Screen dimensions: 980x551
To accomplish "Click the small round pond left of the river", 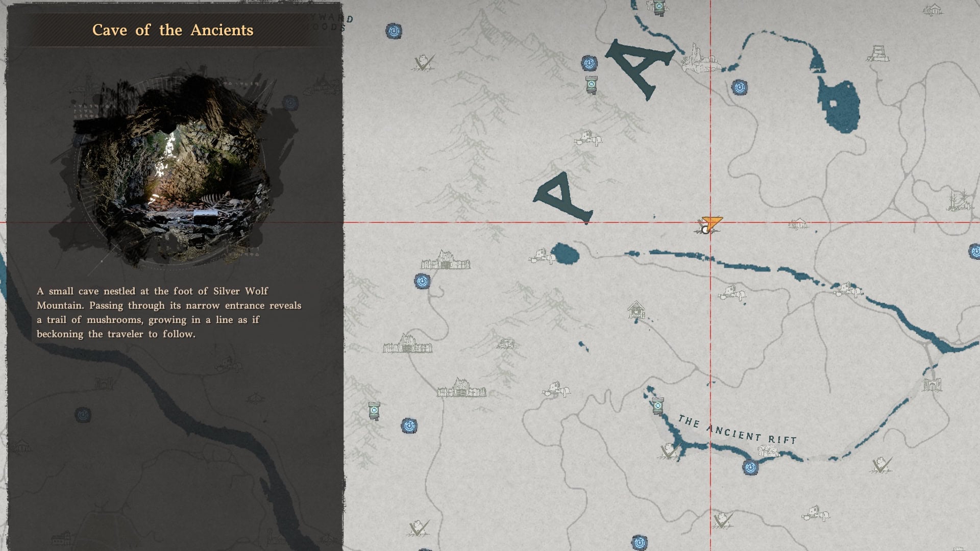I will click(565, 254).
